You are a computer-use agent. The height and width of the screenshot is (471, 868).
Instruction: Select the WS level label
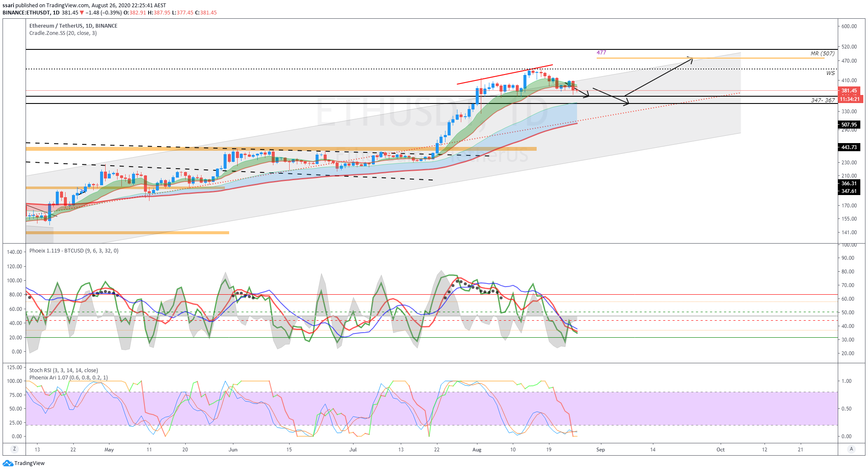tap(831, 73)
